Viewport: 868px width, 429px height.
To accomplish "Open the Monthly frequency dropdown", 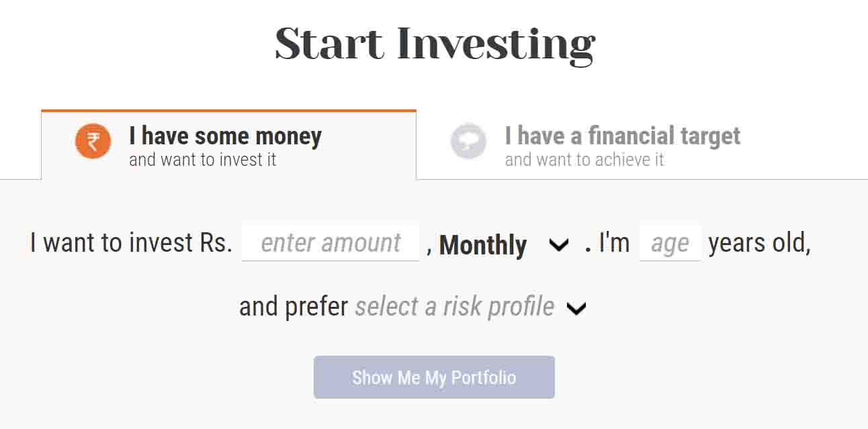I will 483,245.
